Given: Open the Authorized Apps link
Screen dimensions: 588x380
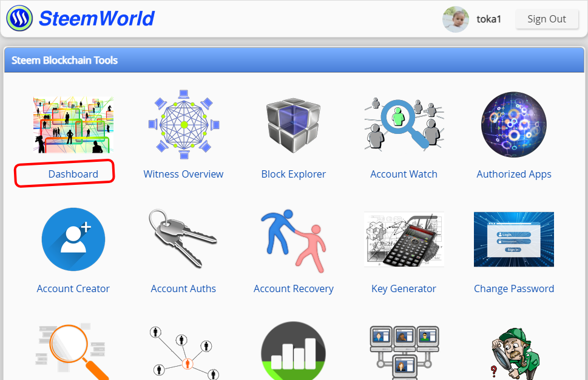Looking at the screenshot, I should [514, 174].
